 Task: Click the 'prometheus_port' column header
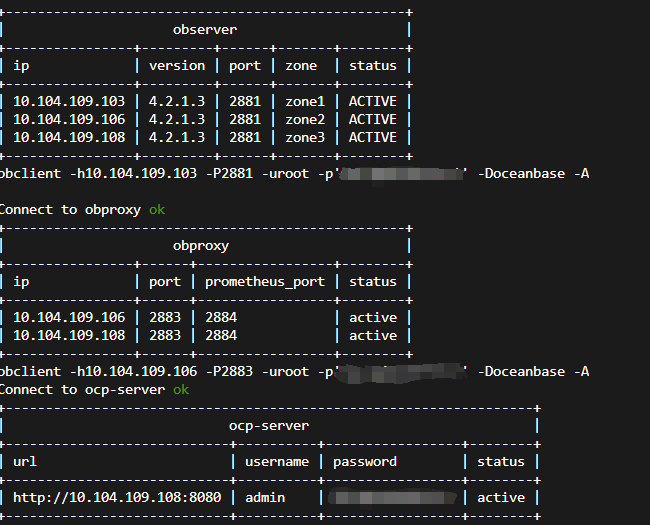(265, 282)
